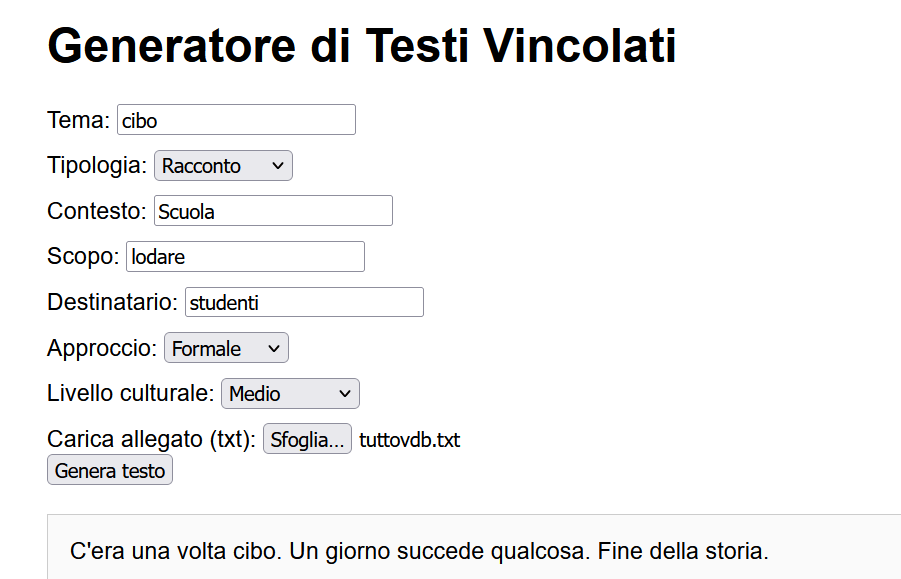This screenshot has width=901, height=579.
Task: Click the Livello culturale: label
Action: (x=130, y=394)
